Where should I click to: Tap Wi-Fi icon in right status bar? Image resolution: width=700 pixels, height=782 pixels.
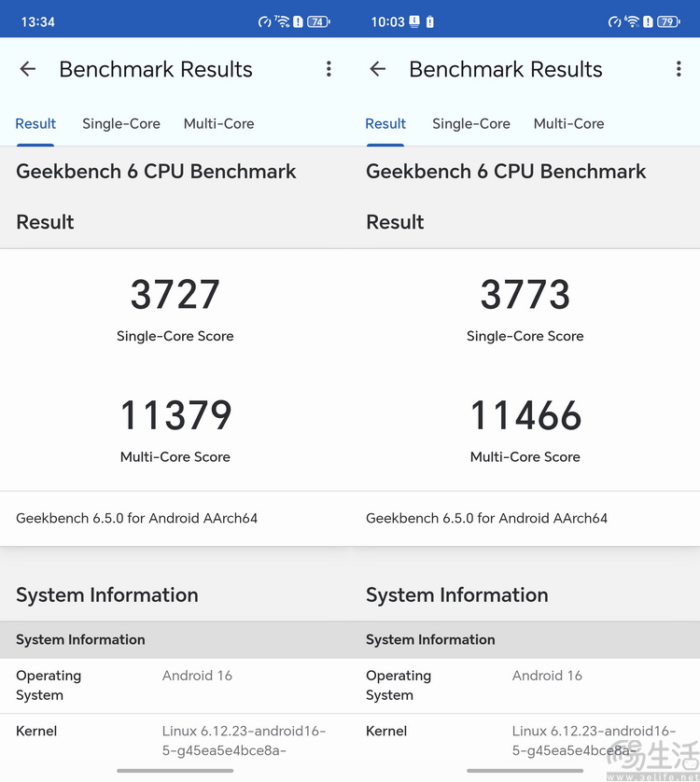[632, 21]
